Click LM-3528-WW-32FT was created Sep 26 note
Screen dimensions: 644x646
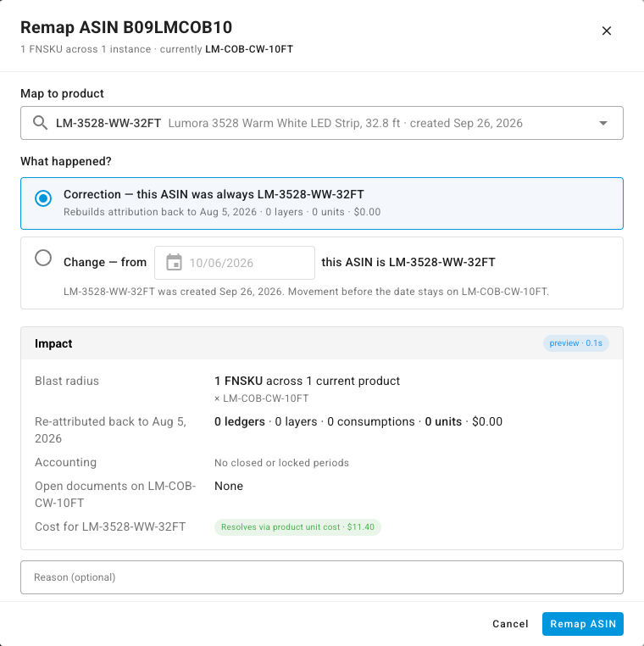(x=306, y=292)
